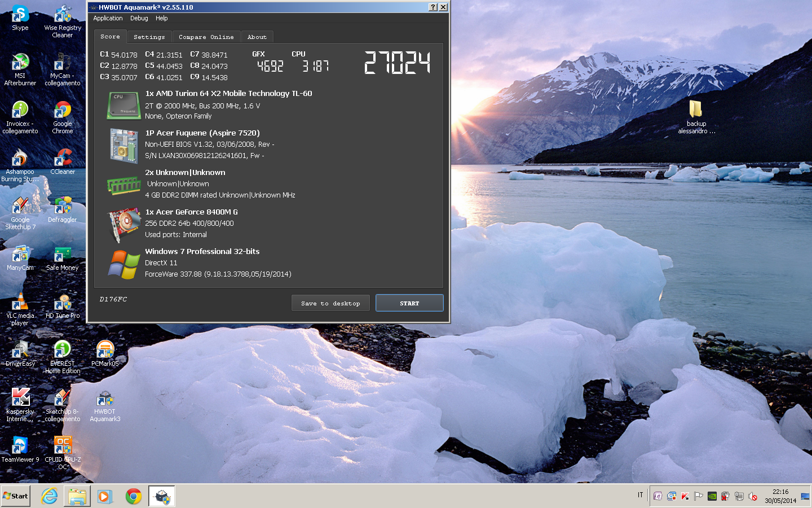Open network status tray icon
Screen dimensions: 812x508
(739, 496)
